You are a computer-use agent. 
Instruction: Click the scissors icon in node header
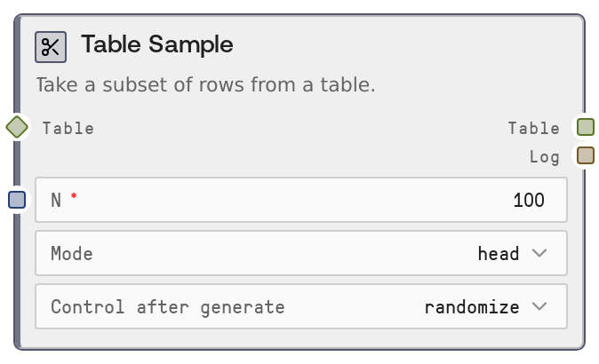(51, 46)
